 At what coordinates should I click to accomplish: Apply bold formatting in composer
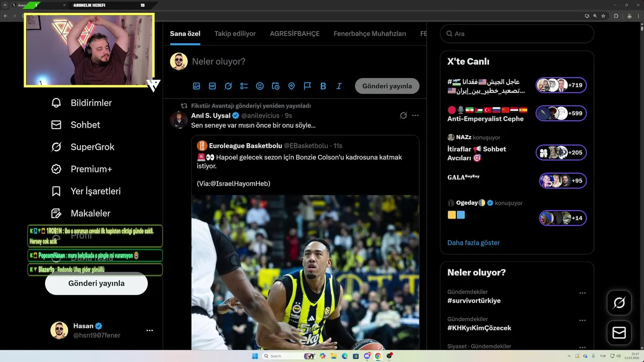tap(323, 86)
